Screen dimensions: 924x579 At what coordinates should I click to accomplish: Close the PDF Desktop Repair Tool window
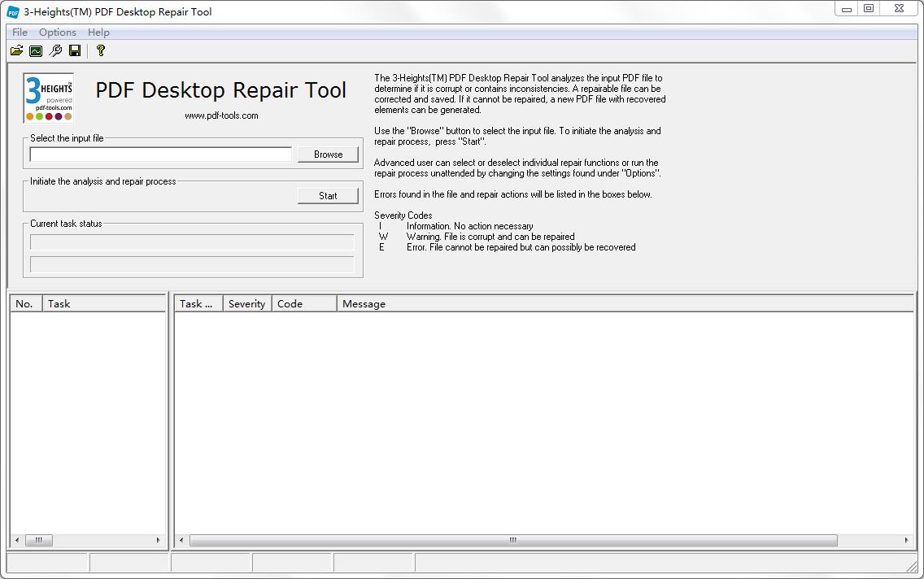click(900, 9)
